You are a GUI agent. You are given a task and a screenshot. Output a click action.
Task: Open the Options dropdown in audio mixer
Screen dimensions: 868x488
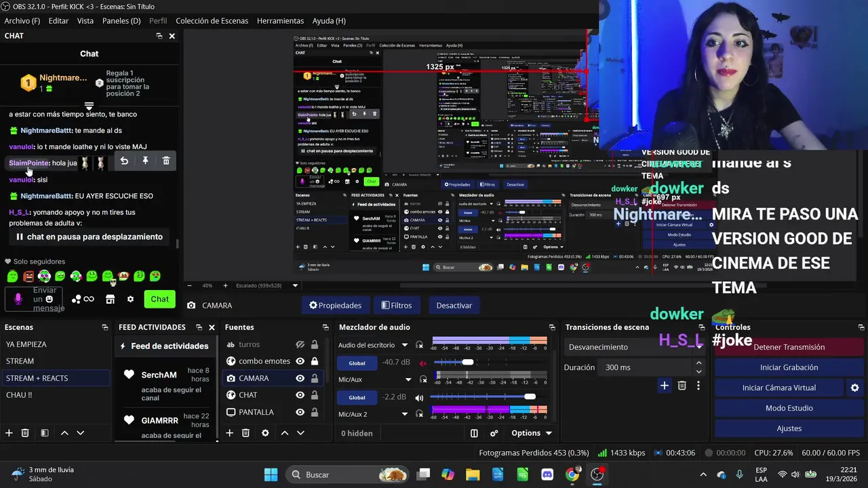(531, 433)
